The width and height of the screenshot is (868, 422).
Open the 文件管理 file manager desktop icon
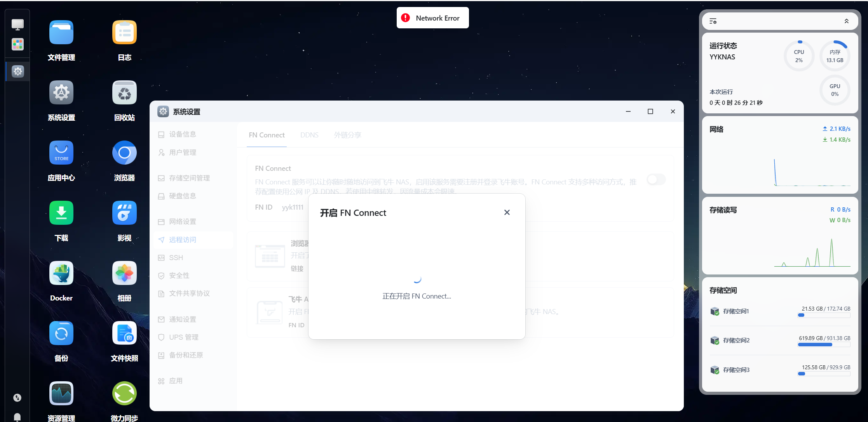click(61, 32)
